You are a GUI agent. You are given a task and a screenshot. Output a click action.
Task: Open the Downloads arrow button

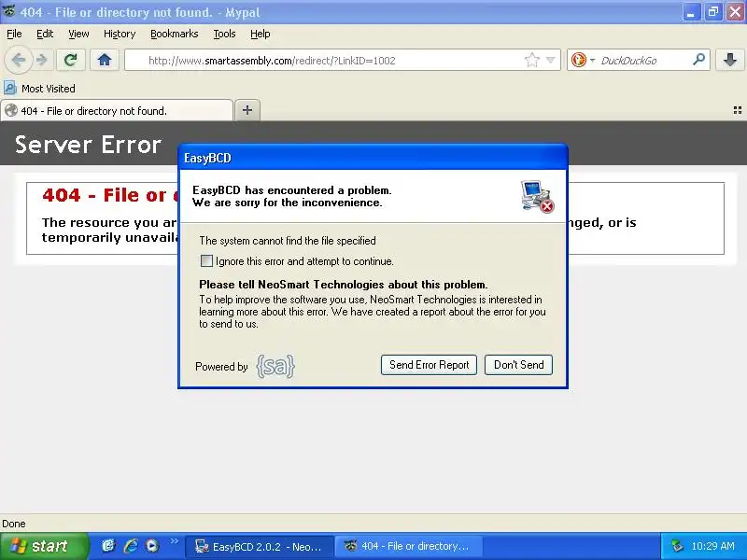click(x=730, y=60)
